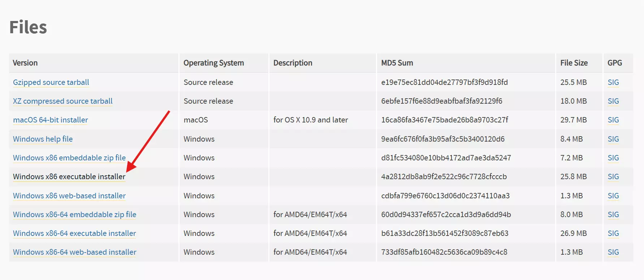Open SIG for macOS 64-bit installer
This screenshot has height=280, width=644.
(613, 120)
